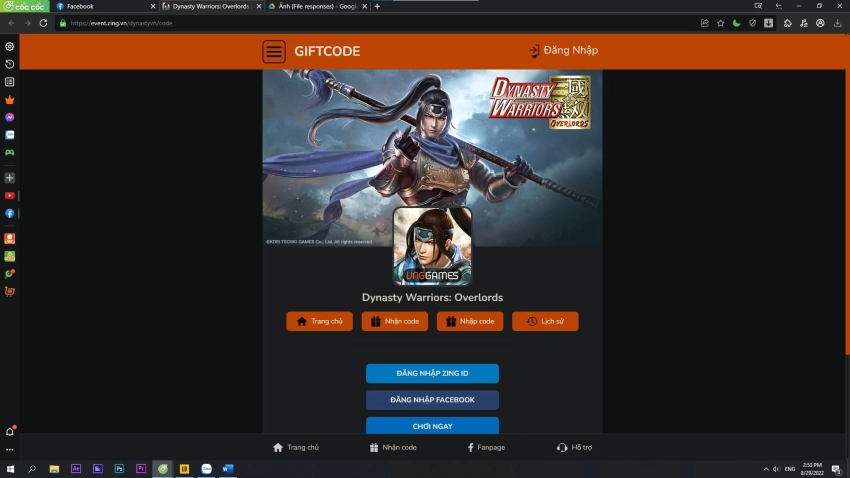Click the CHƠI NGAY button
Viewport: 850px width, 478px height.
[432, 425]
